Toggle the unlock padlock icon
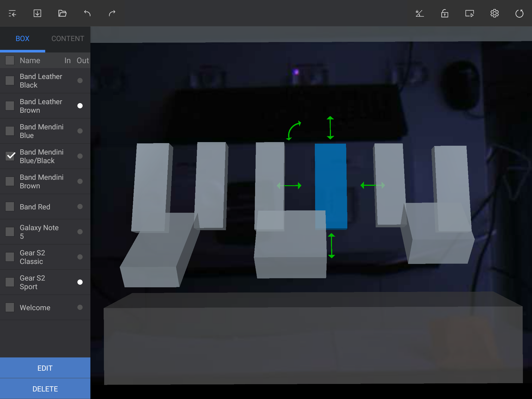Viewport: 532px width, 399px height. (444, 13)
